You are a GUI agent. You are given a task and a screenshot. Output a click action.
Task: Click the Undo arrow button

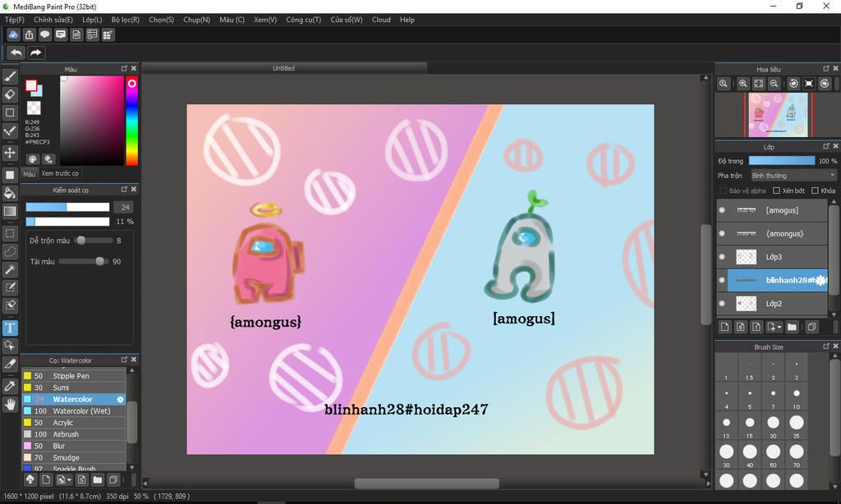(16, 53)
